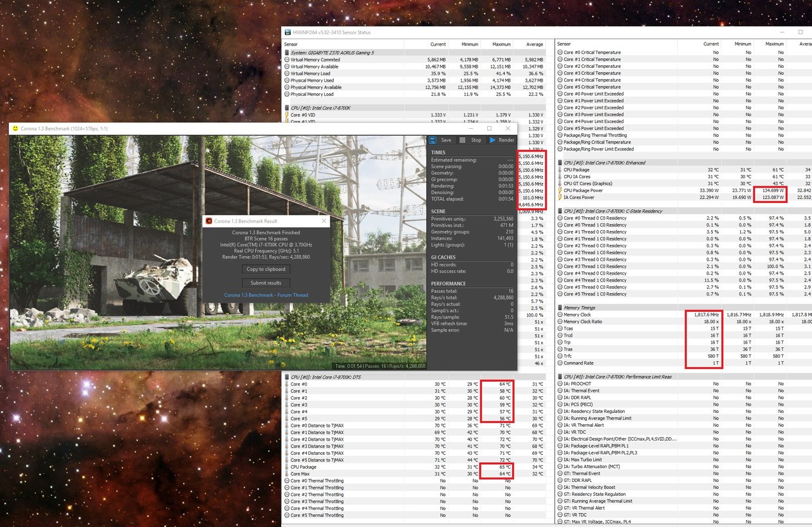The width and height of the screenshot is (812, 527).
Task: Start Render in Corona Benchmark
Action: click(501, 140)
